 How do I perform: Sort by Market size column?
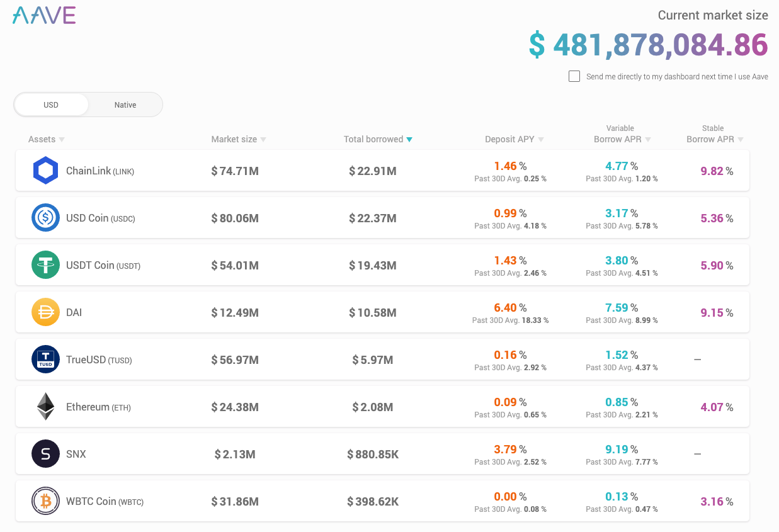click(x=239, y=139)
